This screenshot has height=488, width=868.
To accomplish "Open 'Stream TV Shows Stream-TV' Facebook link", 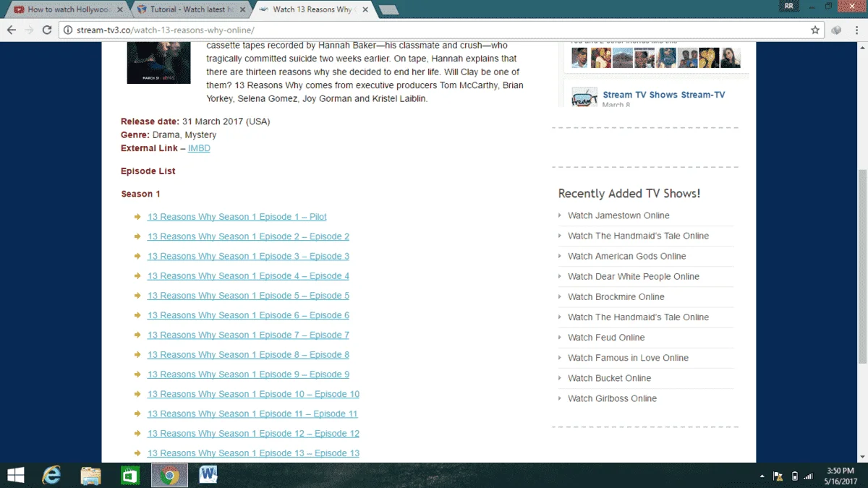I will point(663,95).
